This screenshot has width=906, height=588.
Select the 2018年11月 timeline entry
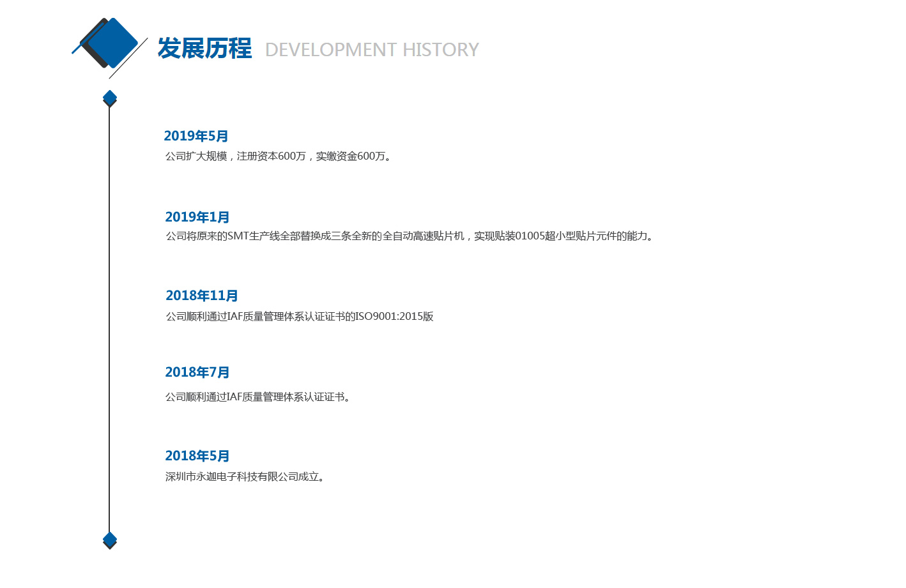tap(201, 296)
